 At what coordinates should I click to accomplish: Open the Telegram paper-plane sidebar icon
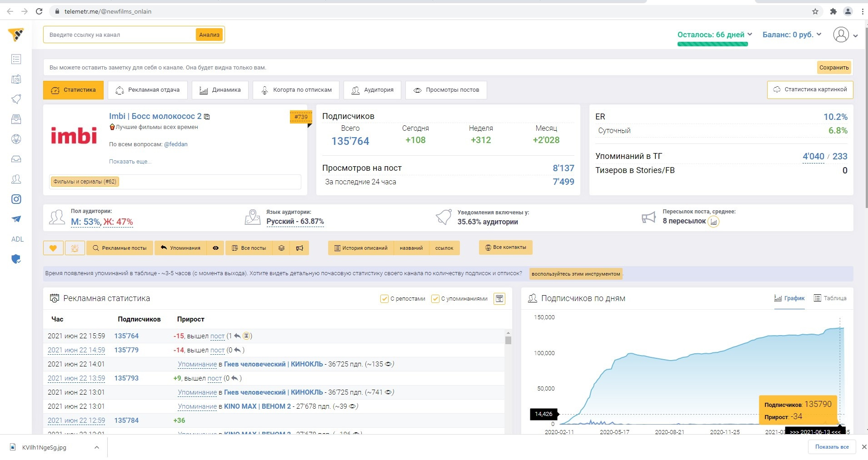click(x=16, y=219)
